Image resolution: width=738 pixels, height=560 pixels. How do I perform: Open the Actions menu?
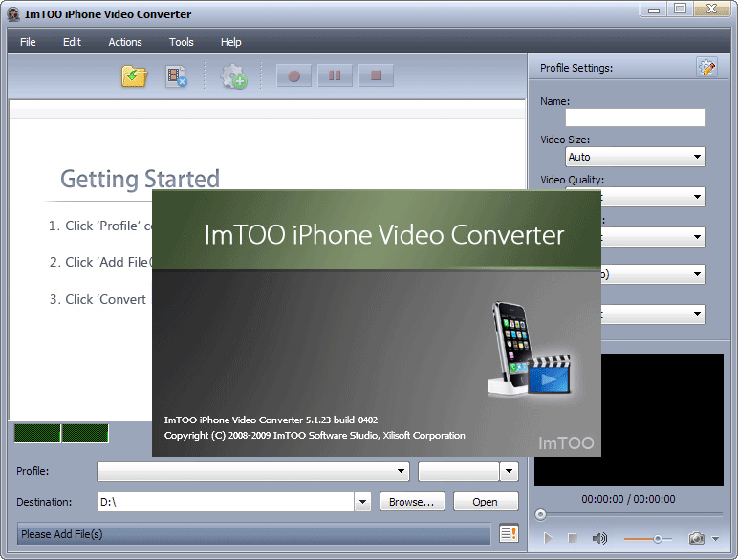tap(125, 42)
